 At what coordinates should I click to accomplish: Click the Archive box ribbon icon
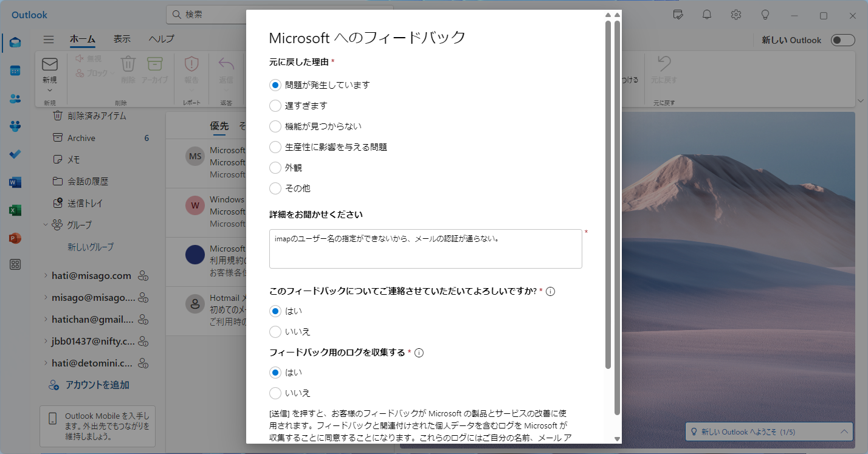coord(155,64)
